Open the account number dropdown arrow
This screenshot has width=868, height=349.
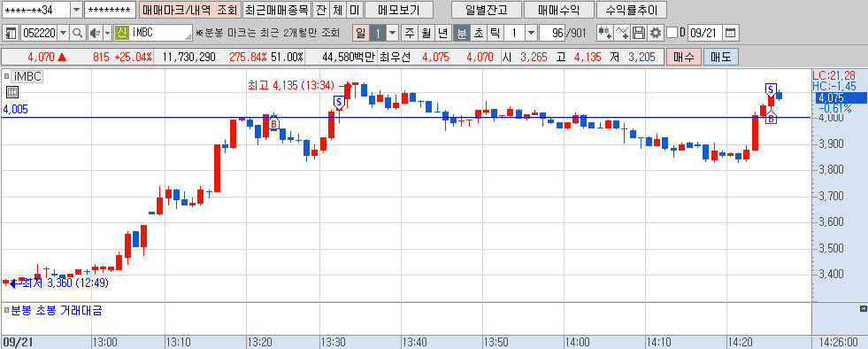[76, 10]
